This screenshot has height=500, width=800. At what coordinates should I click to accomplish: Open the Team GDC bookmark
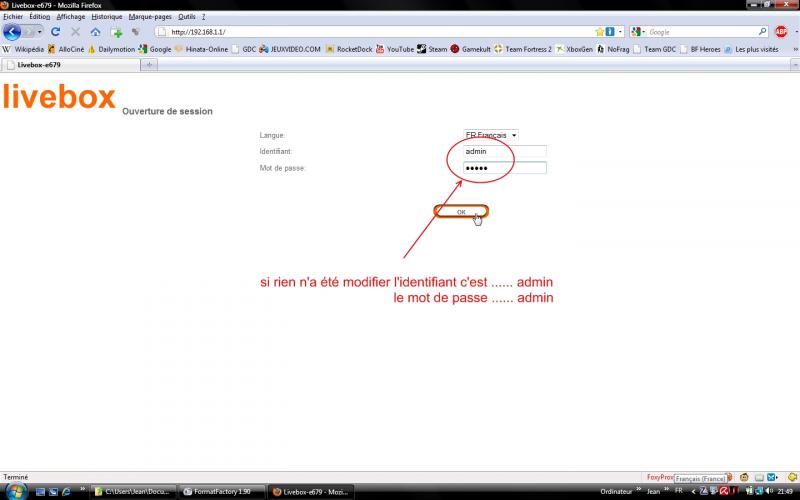click(x=655, y=49)
